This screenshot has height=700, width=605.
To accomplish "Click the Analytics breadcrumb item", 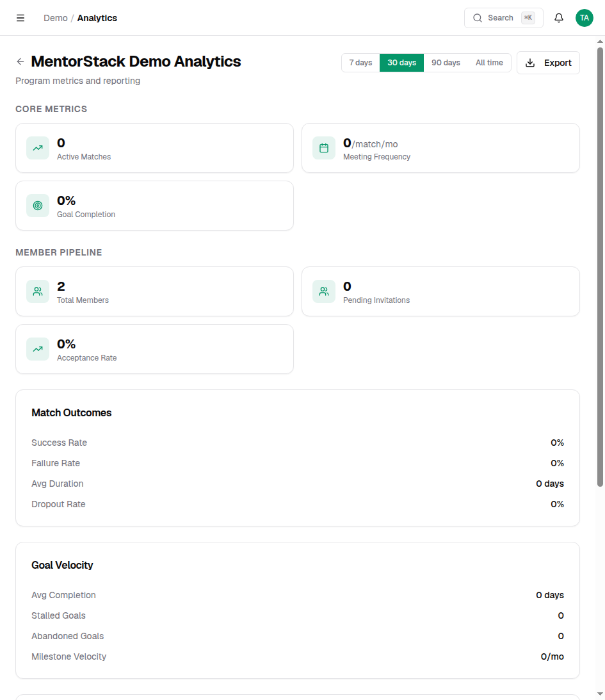I will tap(97, 18).
